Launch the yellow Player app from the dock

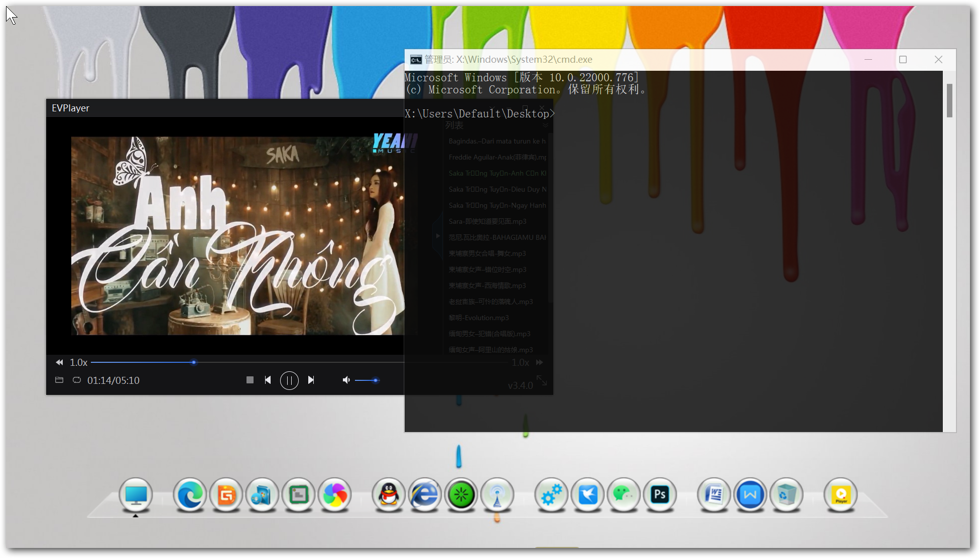pyautogui.click(x=840, y=495)
